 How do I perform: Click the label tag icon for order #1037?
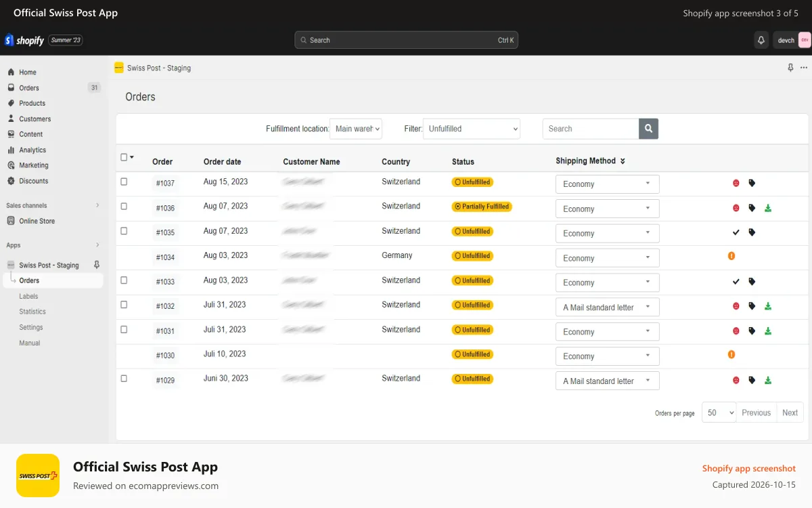pos(752,183)
